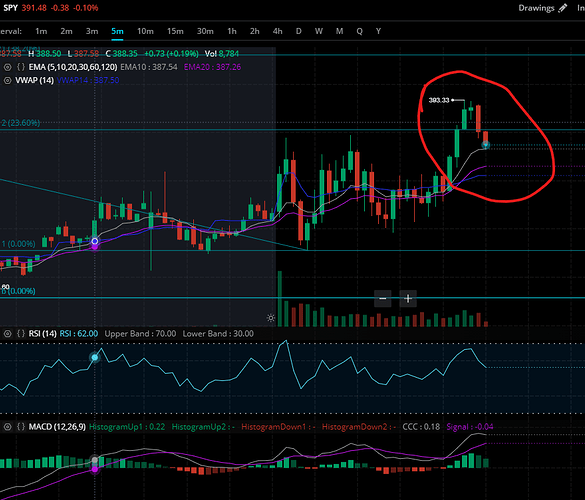Switch to the 4h interval
The image size is (585, 500).
pyautogui.click(x=277, y=31)
